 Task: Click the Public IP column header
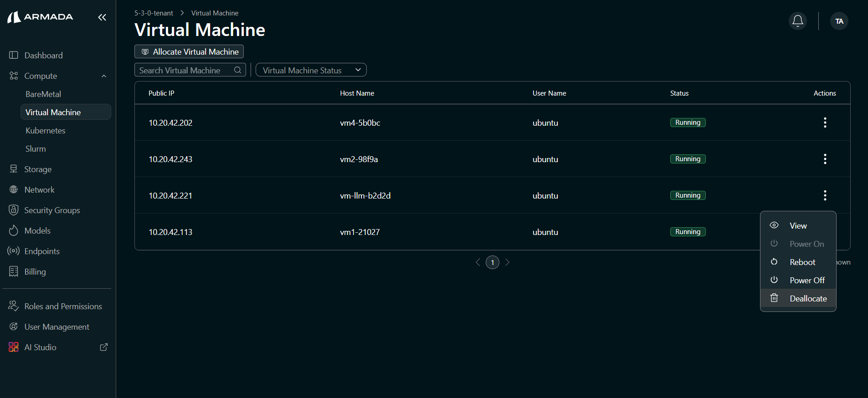click(161, 93)
